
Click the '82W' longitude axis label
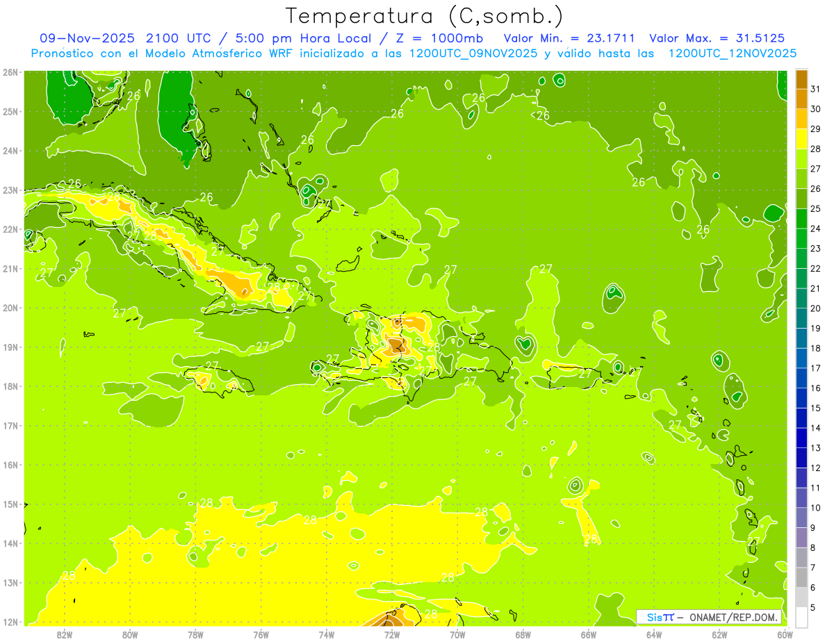(65, 634)
